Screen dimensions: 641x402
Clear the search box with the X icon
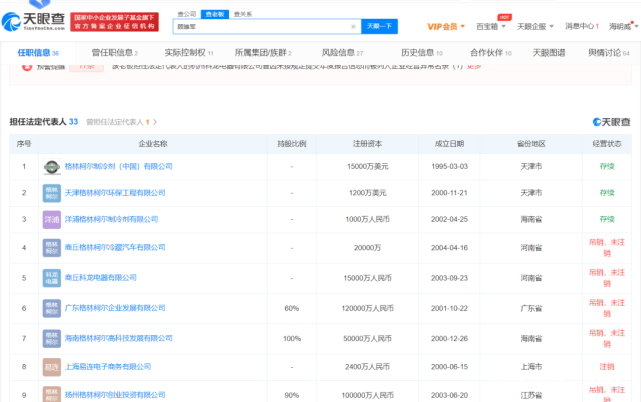pos(353,26)
